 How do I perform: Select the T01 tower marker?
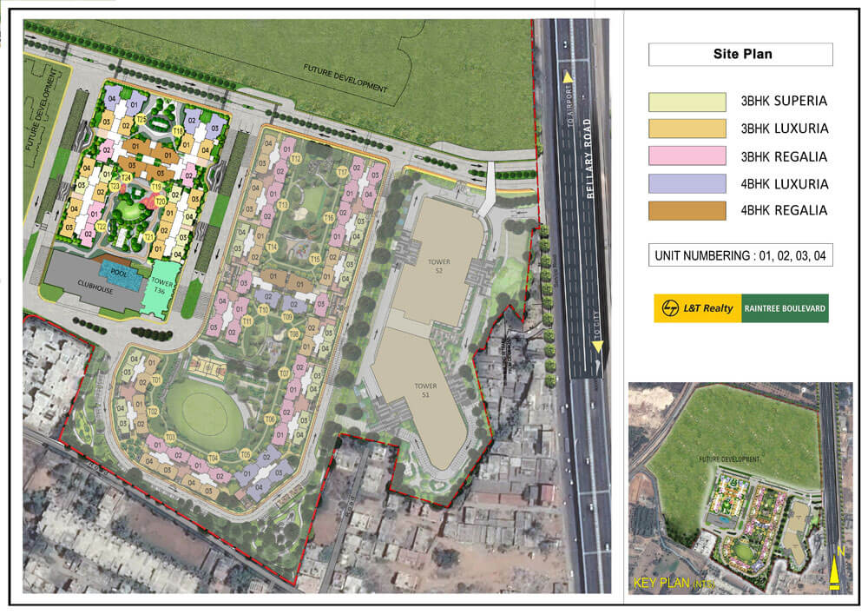point(156,380)
